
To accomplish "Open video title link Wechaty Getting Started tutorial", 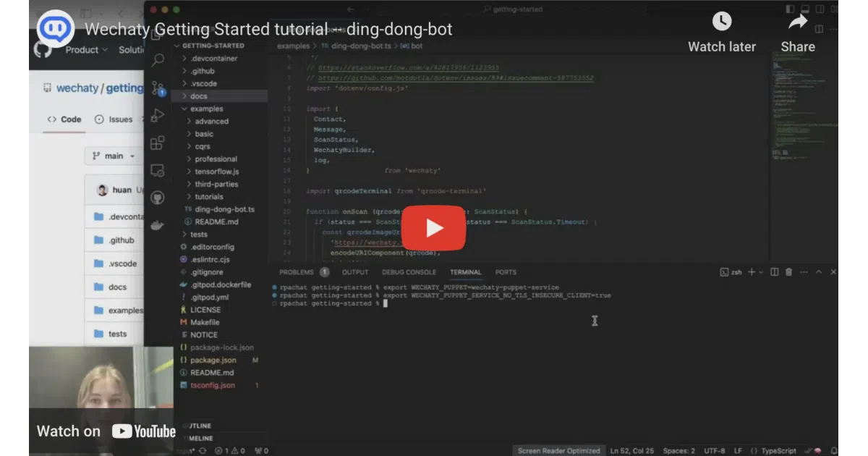I will pyautogui.click(x=268, y=30).
